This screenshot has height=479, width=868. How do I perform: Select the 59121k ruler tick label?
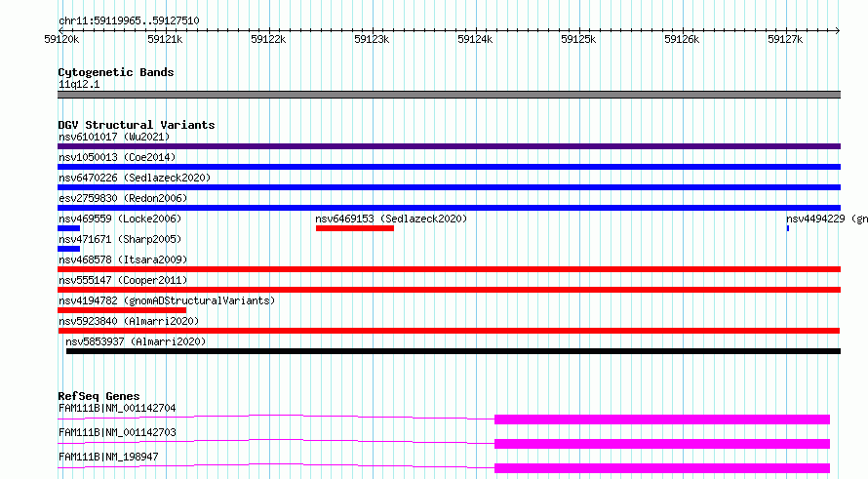click(x=165, y=39)
